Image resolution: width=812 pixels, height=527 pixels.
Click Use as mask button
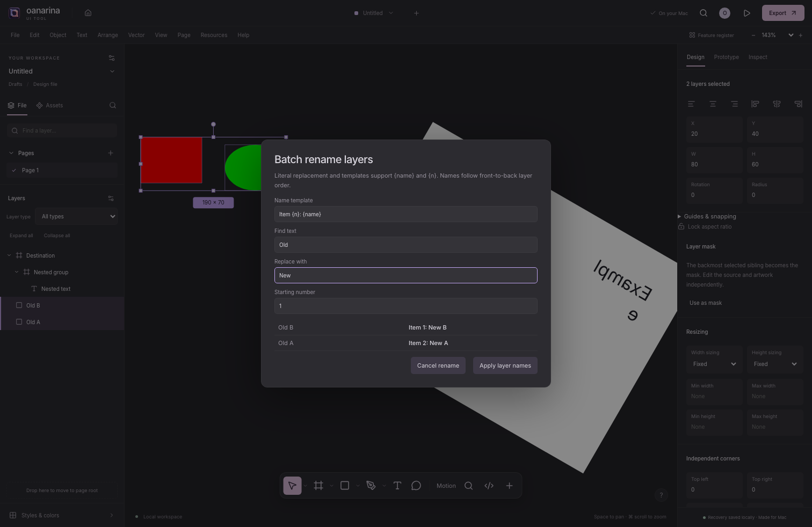706,303
